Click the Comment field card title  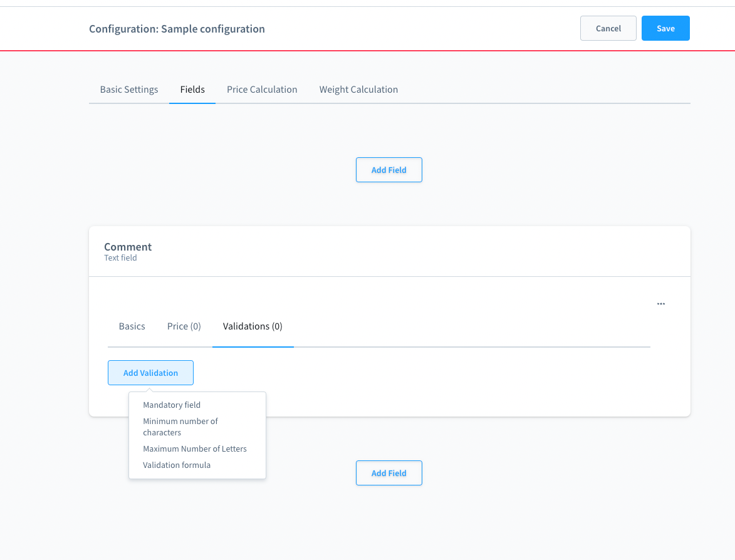pyautogui.click(x=128, y=247)
